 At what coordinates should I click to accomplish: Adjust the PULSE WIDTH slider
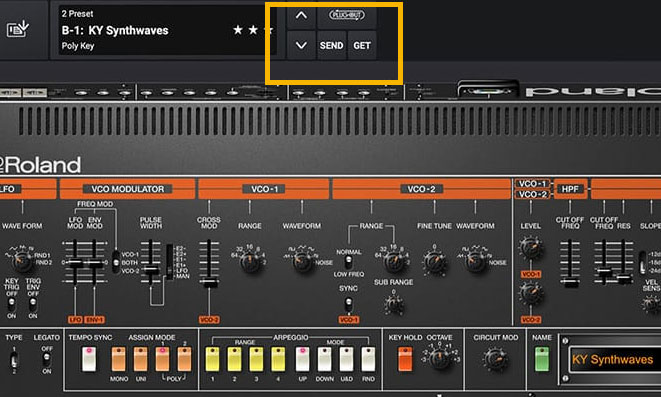pyautogui.click(x=150, y=270)
